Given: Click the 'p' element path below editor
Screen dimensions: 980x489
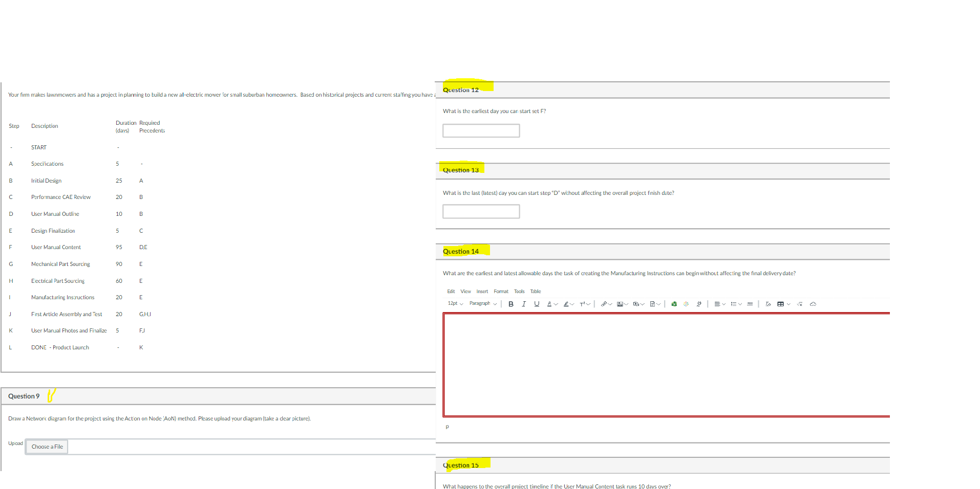Looking at the screenshot, I should tap(447, 427).
